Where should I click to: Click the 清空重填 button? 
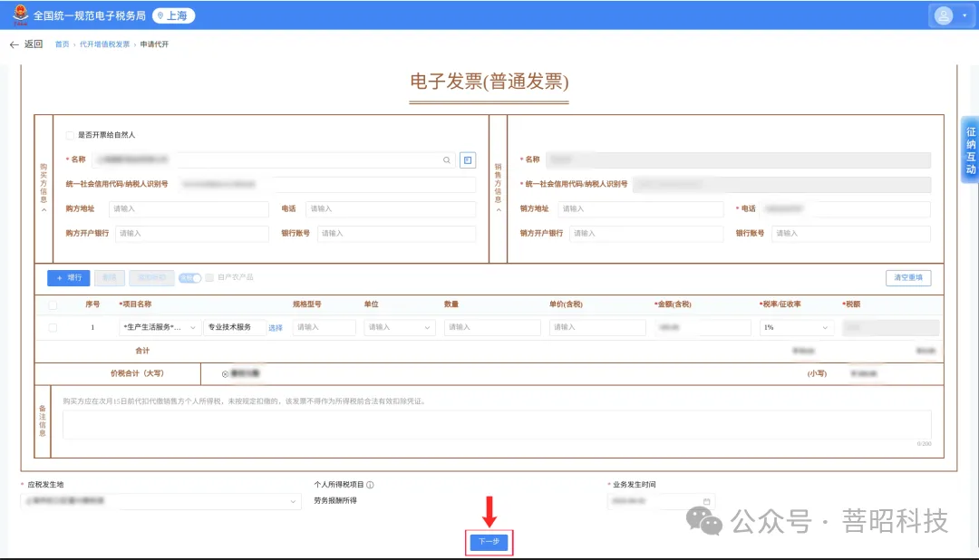907,278
